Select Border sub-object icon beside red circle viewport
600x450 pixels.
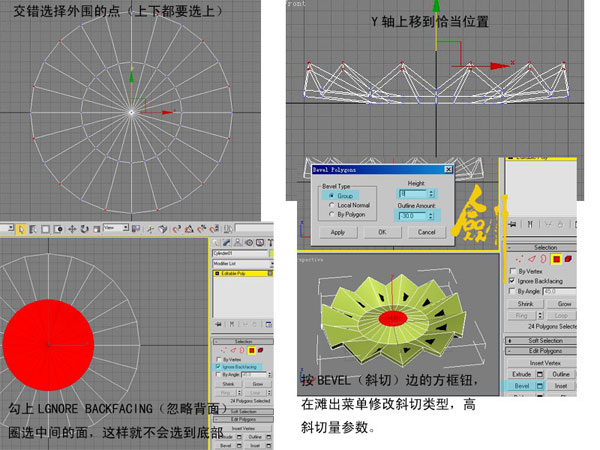(x=242, y=350)
